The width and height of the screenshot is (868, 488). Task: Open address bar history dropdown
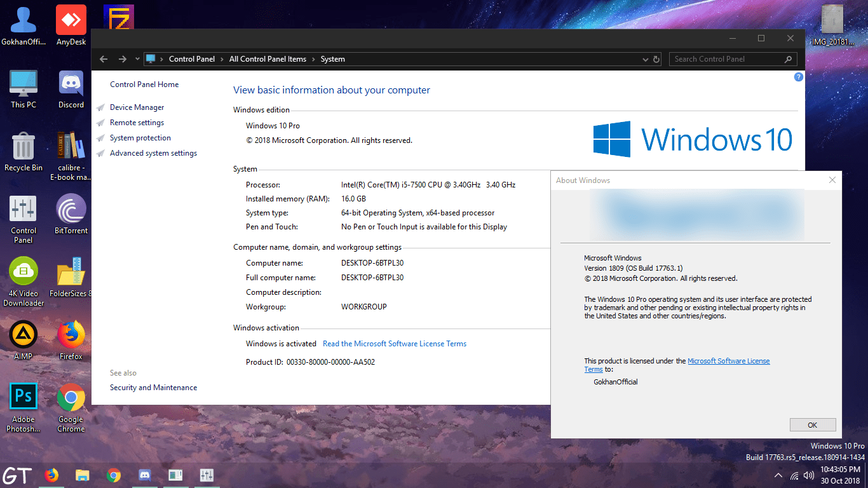pos(647,59)
